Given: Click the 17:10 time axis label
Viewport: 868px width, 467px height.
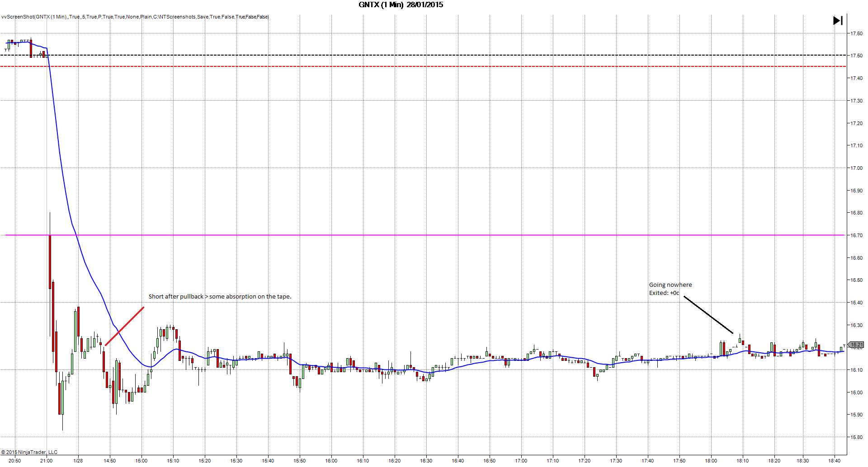Looking at the screenshot, I should tap(553, 461).
